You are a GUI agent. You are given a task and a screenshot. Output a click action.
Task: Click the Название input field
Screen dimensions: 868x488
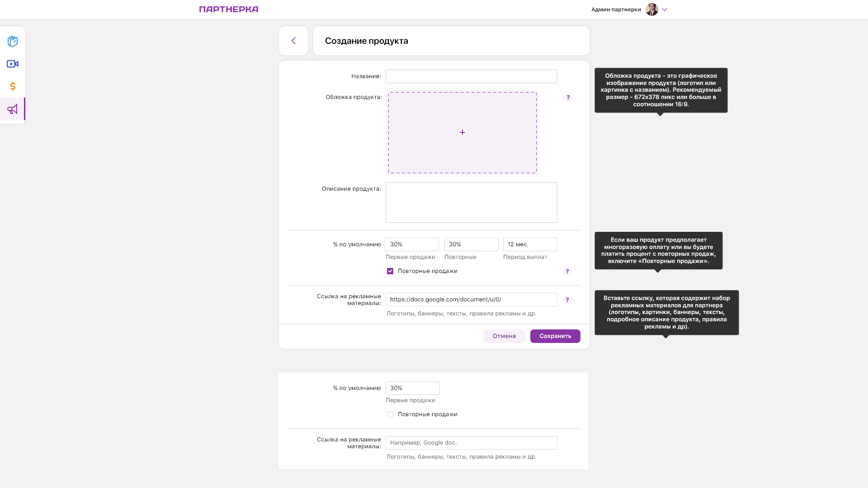[471, 76]
